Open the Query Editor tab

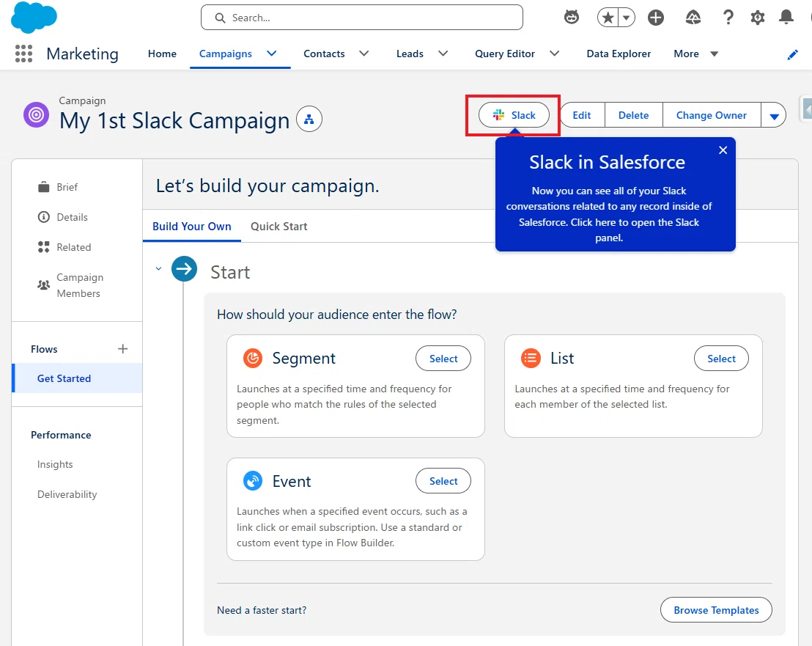[504, 54]
